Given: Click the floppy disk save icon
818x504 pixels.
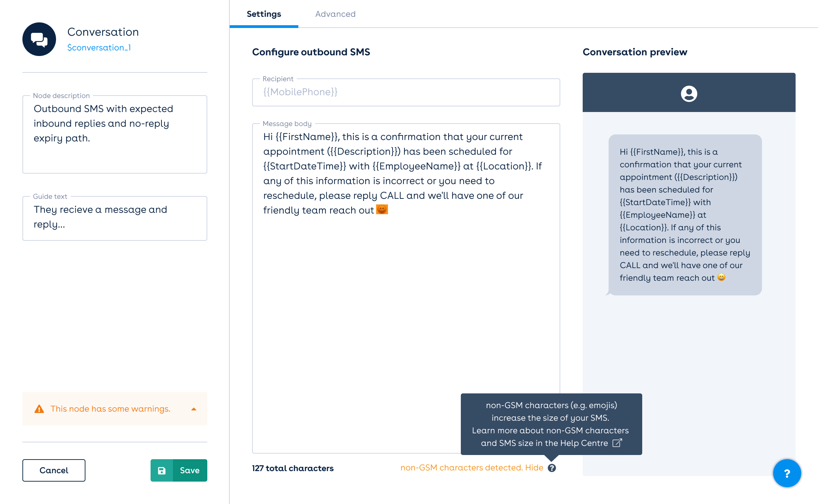Looking at the screenshot, I should (162, 470).
